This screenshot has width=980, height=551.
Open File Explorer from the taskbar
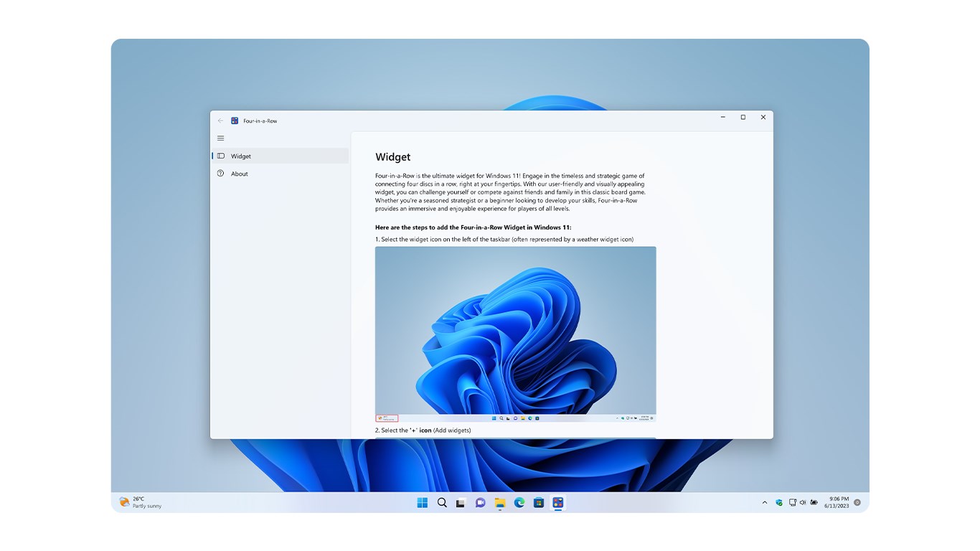(x=500, y=503)
